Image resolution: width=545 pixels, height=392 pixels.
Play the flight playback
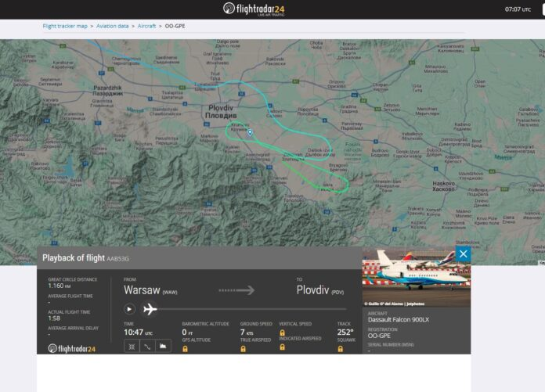point(130,309)
